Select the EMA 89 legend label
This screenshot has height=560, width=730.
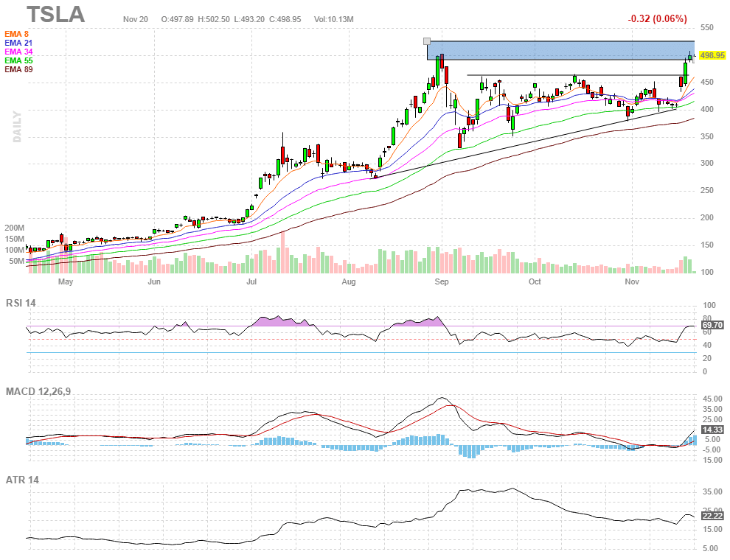pos(18,69)
